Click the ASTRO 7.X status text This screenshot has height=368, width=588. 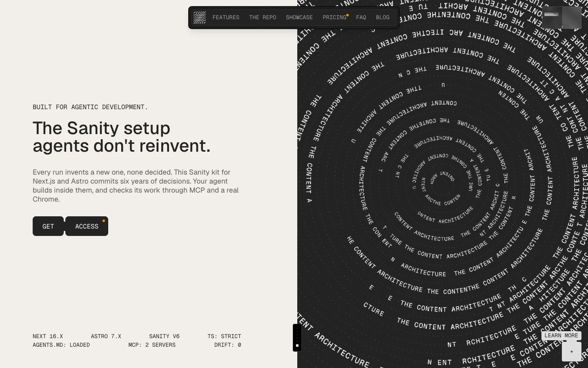pos(106,337)
